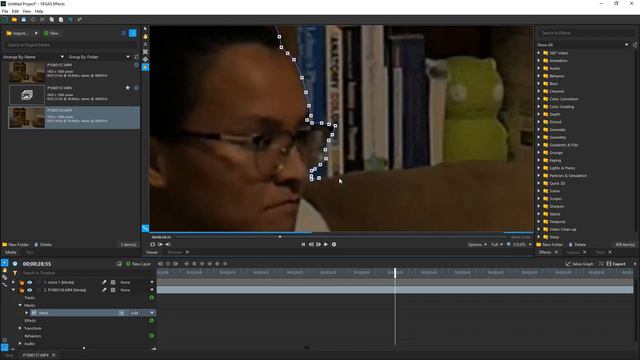640x360 pixels.
Task: Toggle the checkbox square on clone 1 layer
Action: pyautogui.click(x=113, y=282)
